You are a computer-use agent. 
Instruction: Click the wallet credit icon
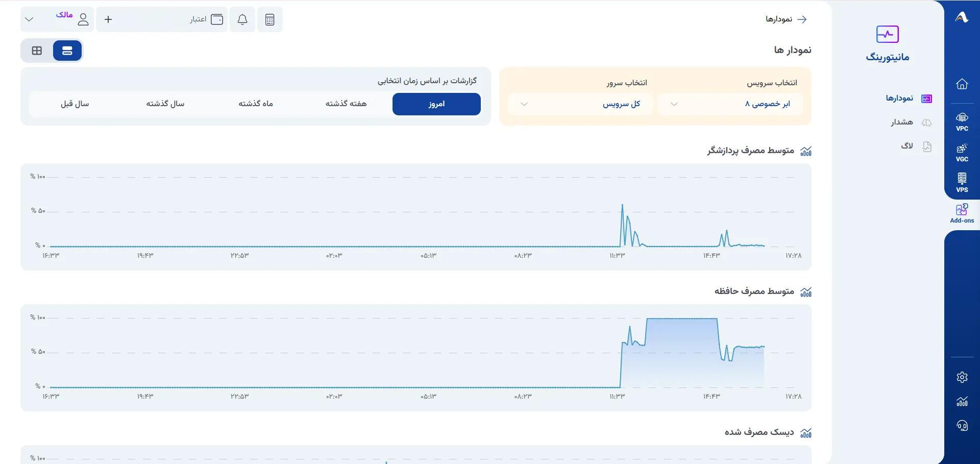coord(217,19)
